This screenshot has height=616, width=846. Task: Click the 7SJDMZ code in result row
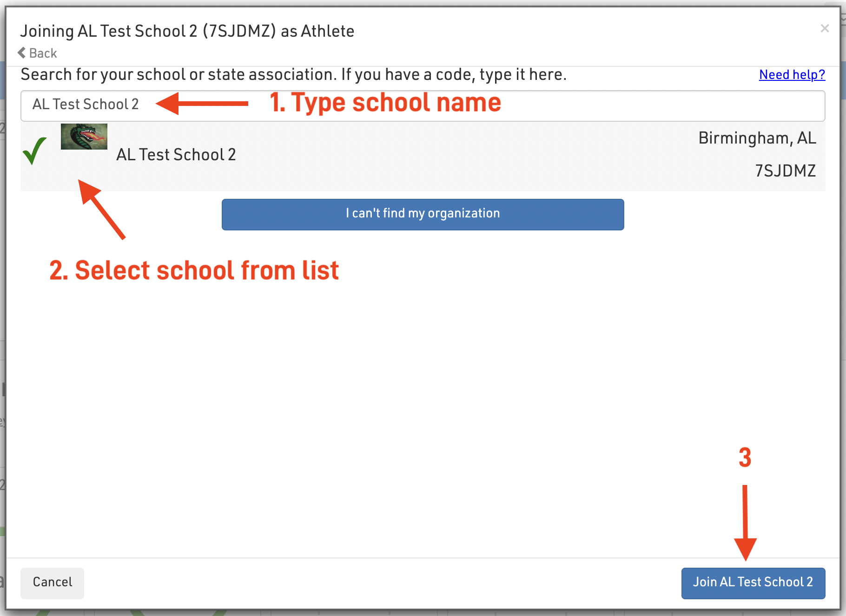click(785, 171)
